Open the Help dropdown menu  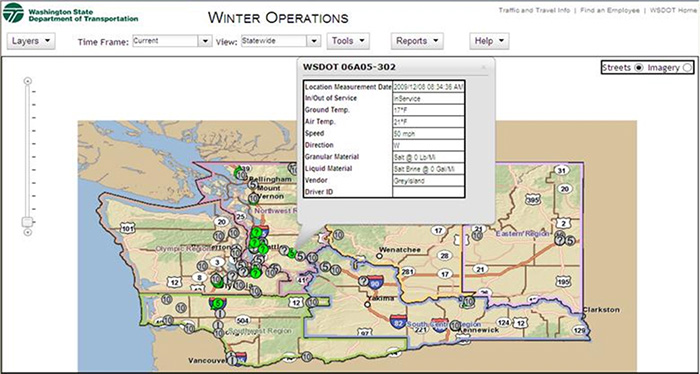pyautogui.click(x=489, y=41)
